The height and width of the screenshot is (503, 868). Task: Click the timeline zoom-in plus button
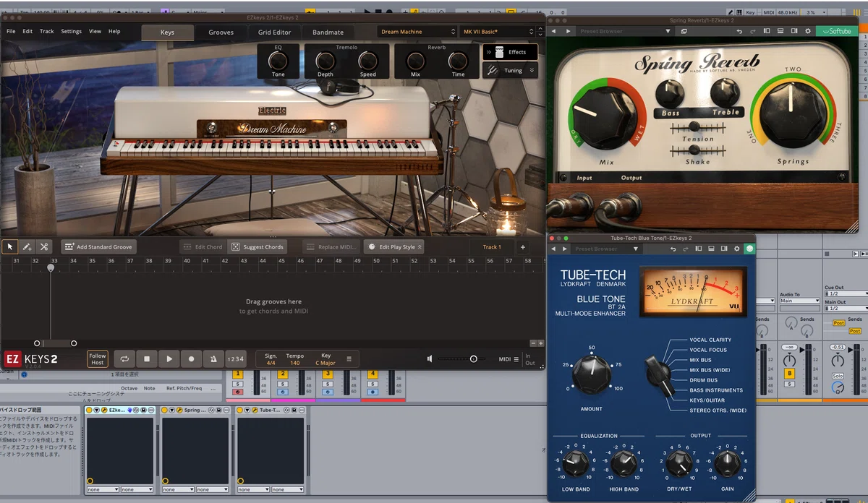tap(540, 343)
